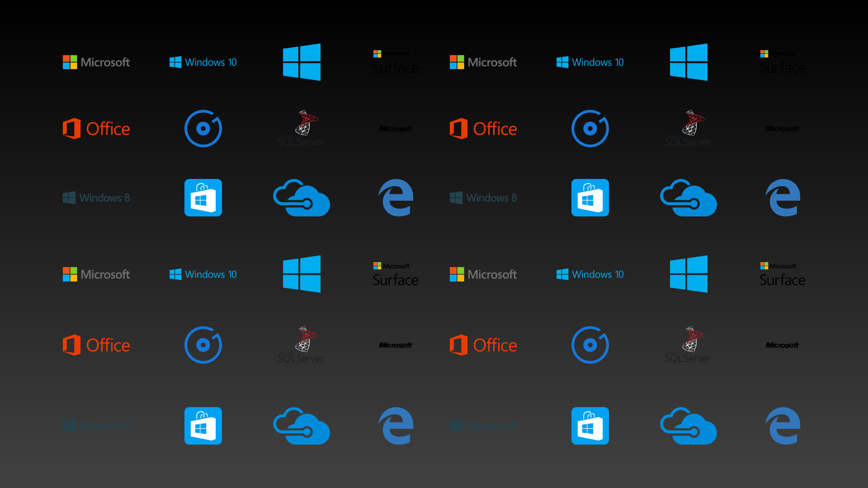Screen dimensions: 868x488
Task: Click the Microsoft Surface logo in the upper-right group
Action: pos(783,62)
